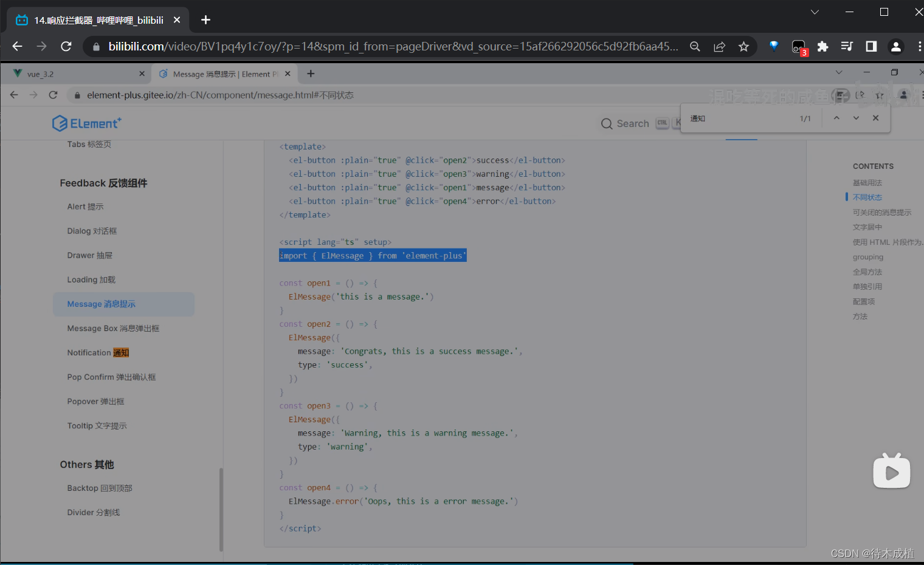The image size is (924, 565).
Task: Jump to 方法 in contents
Action: (860, 316)
